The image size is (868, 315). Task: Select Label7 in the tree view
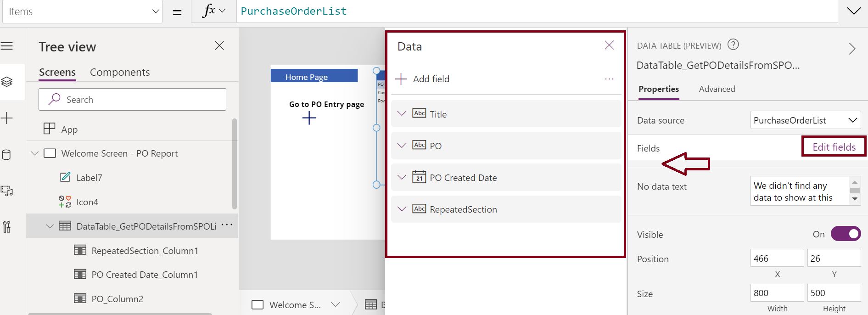pyautogui.click(x=89, y=178)
